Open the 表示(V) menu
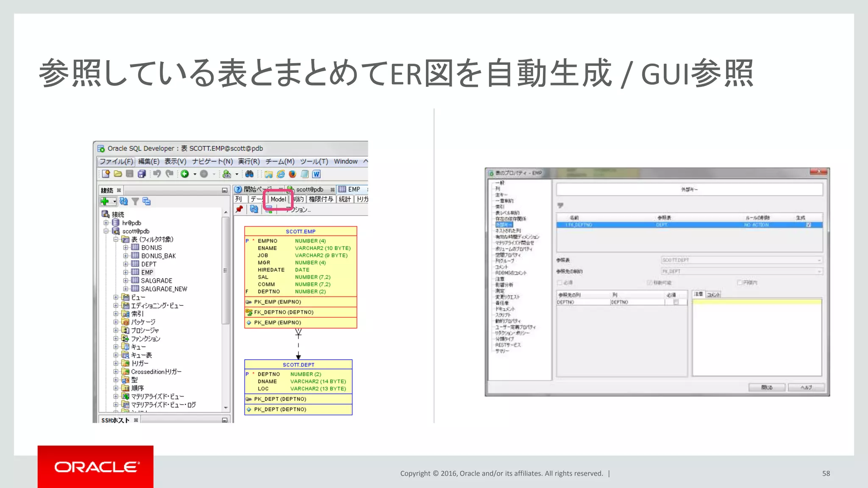Viewport: 868px width, 488px height. (x=175, y=161)
